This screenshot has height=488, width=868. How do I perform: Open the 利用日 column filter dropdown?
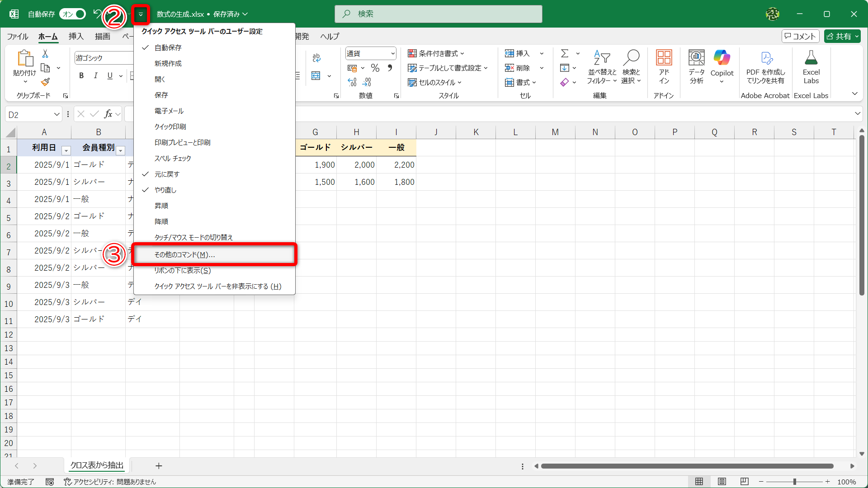[x=66, y=150]
